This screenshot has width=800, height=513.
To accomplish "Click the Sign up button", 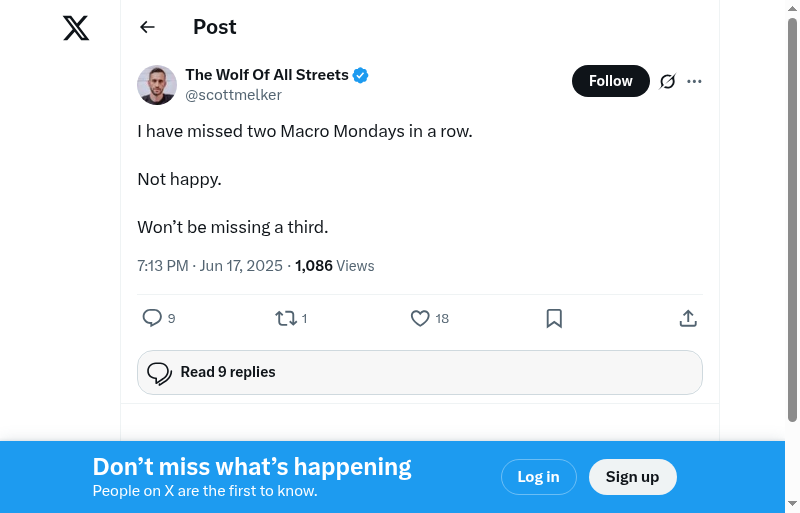I will pyautogui.click(x=632, y=477).
